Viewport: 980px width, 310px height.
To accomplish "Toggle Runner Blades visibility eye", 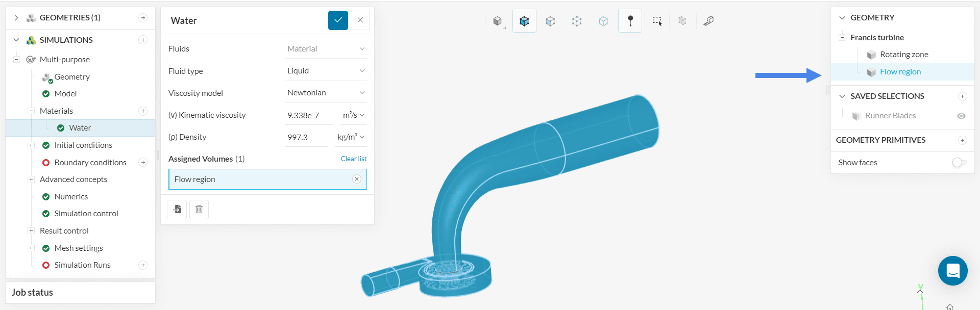I will (x=961, y=116).
